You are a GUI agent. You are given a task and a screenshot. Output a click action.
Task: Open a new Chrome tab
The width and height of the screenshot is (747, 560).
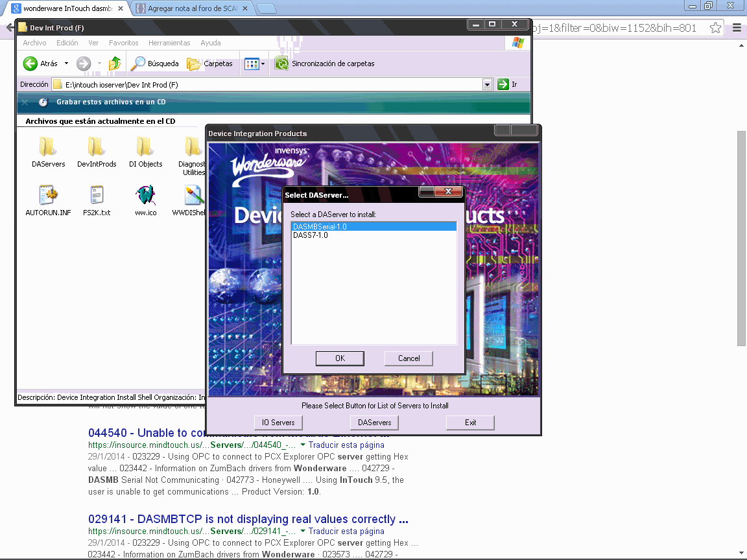coord(266,8)
